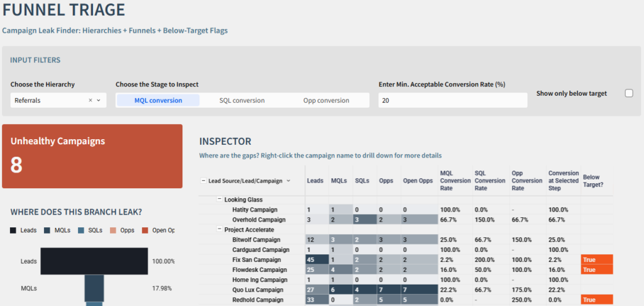Collapse the Project Accelerate group
Screen dimensions: 644x306
click(219, 230)
